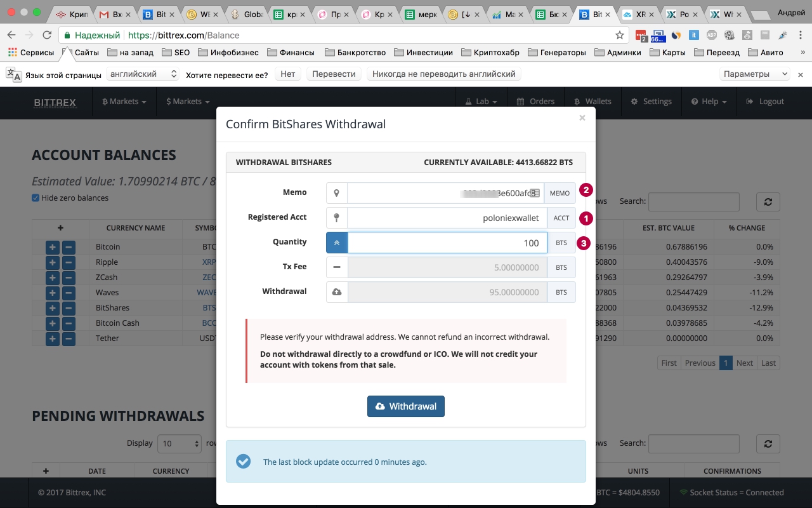Open Settings in the Bittrex navbar

click(652, 102)
